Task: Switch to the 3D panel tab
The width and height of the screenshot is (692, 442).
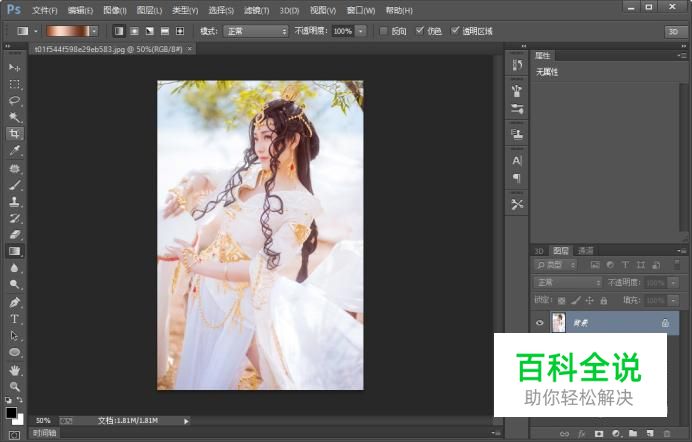Action: pyautogui.click(x=539, y=251)
